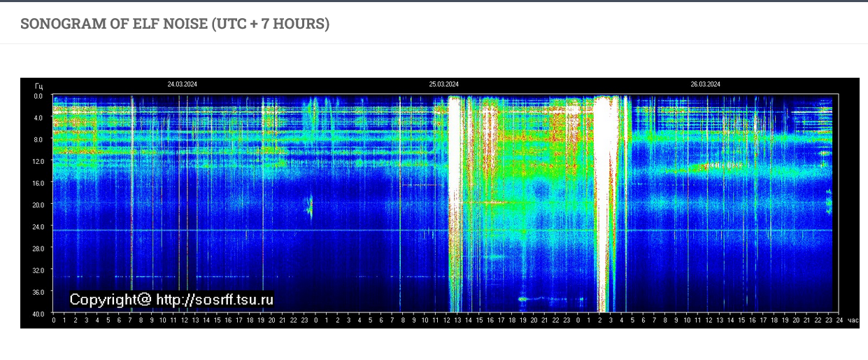The height and width of the screenshot is (360, 868).
Task: Click the 4.0 frequency axis label
Action: 38,118
